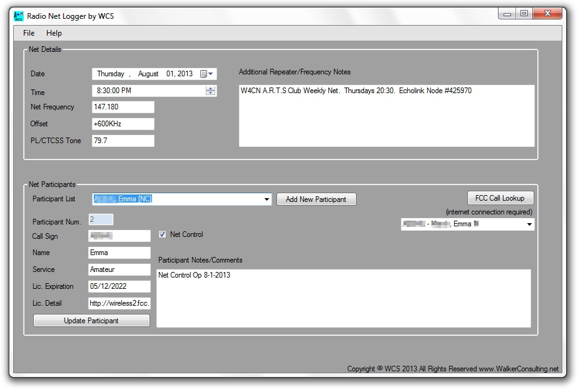The height and width of the screenshot is (392, 578).
Task: Click the Add New Participant button
Action: pyautogui.click(x=316, y=199)
